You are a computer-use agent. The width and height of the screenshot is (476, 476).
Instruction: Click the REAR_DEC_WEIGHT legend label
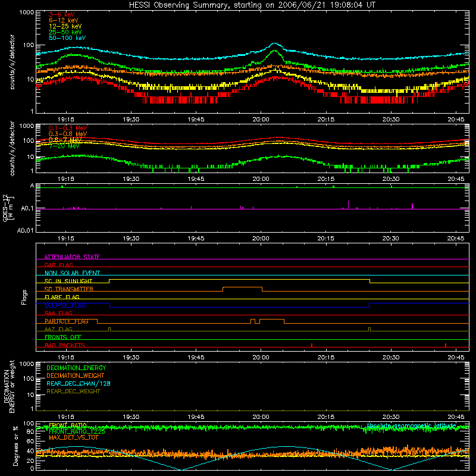click(73, 392)
